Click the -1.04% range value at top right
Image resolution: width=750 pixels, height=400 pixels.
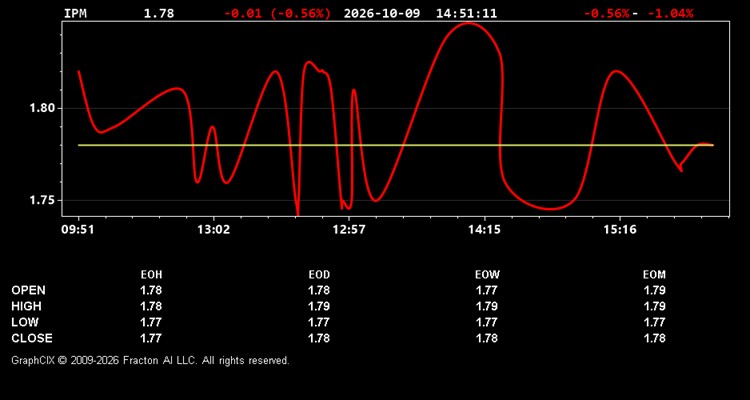click(670, 13)
